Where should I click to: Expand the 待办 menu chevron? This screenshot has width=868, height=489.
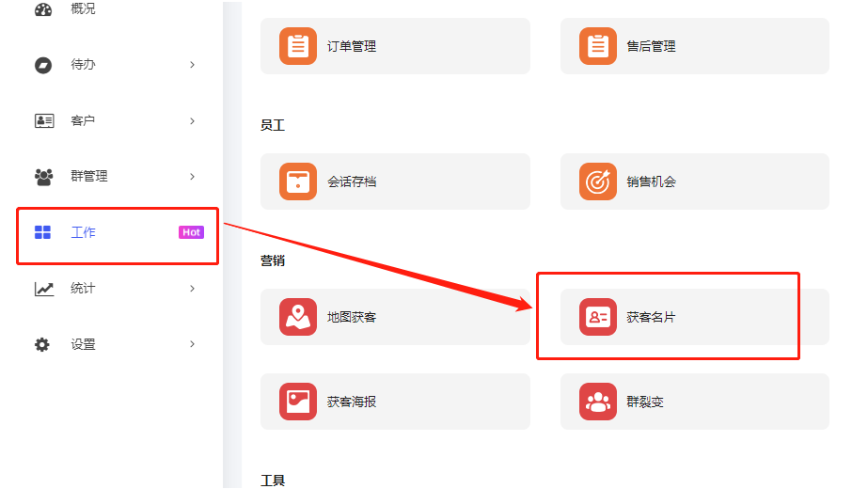pos(192,65)
